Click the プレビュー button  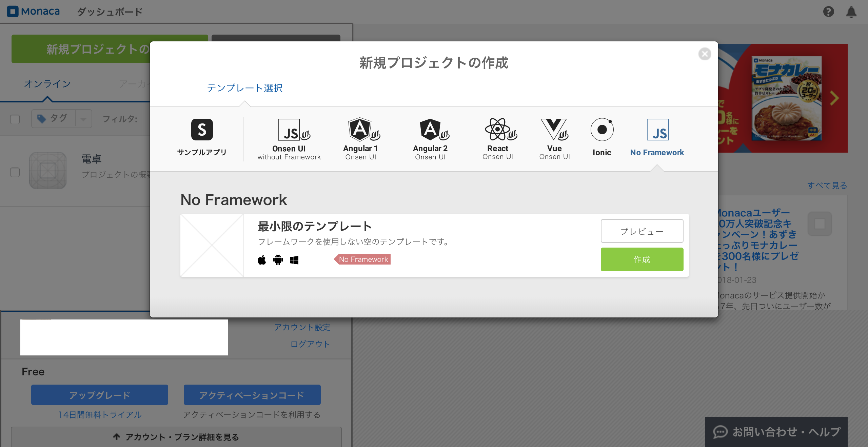click(642, 231)
